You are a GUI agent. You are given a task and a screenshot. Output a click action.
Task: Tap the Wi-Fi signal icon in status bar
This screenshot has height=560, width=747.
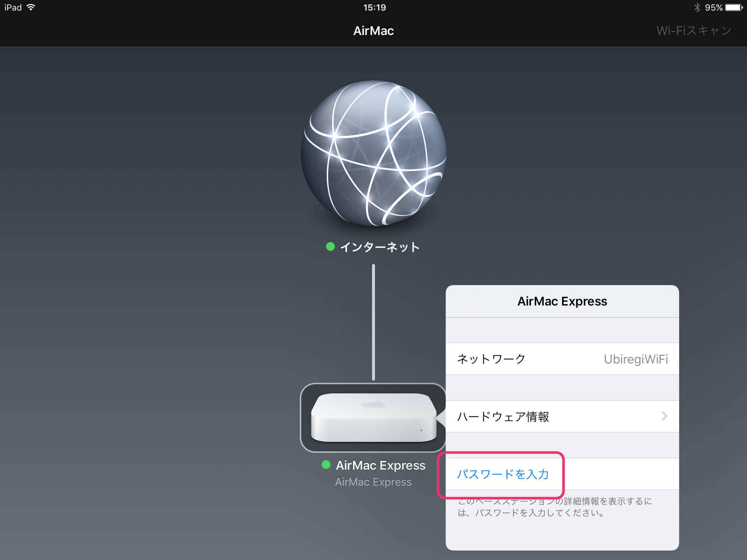tap(31, 7)
